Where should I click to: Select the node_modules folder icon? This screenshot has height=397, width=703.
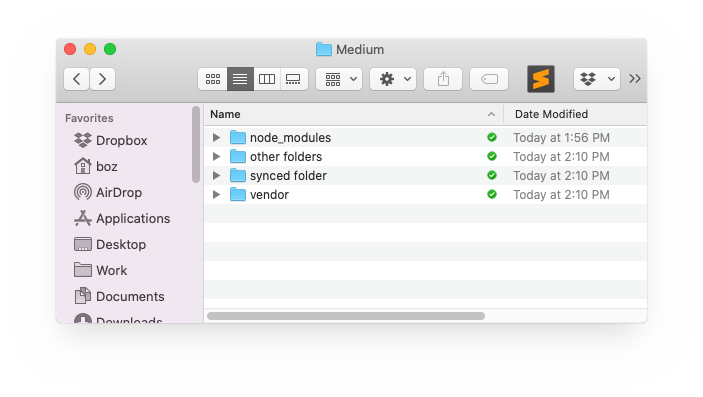238,137
